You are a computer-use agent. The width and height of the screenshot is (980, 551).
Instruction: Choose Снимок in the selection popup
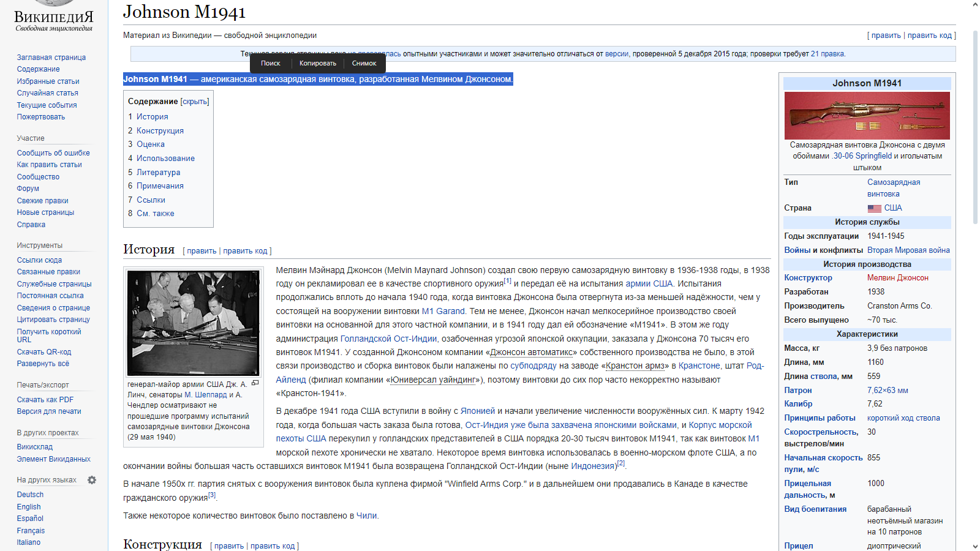coord(364,64)
